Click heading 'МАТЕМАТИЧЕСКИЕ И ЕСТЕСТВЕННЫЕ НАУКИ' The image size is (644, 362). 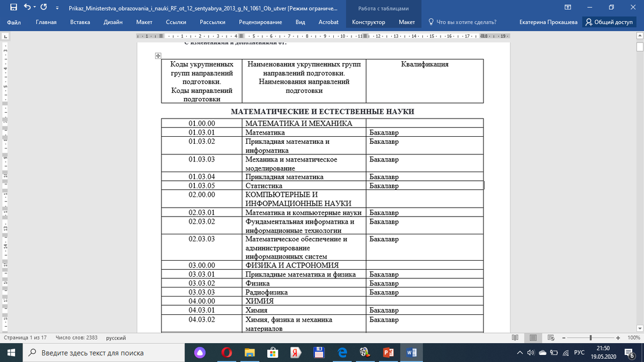tap(323, 112)
